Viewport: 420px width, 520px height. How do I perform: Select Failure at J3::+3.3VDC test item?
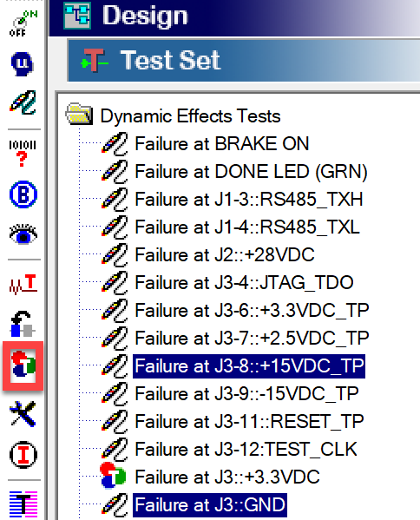tap(227, 477)
